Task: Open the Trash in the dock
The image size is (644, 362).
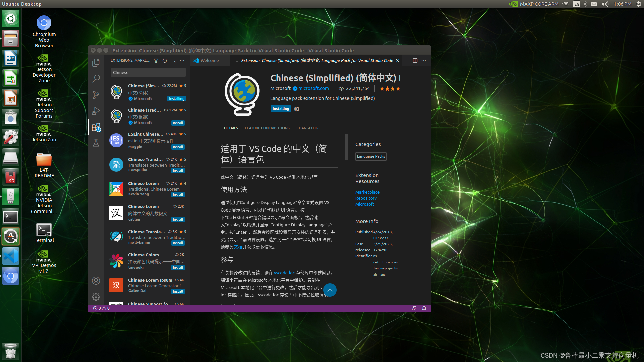Action: click(x=11, y=351)
